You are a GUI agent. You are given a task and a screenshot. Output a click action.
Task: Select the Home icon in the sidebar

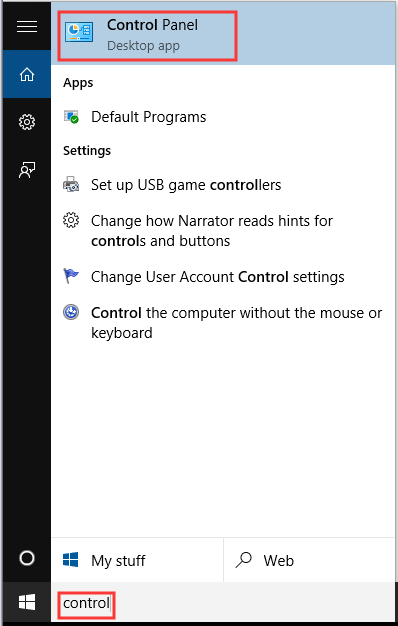pyautogui.click(x=27, y=74)
